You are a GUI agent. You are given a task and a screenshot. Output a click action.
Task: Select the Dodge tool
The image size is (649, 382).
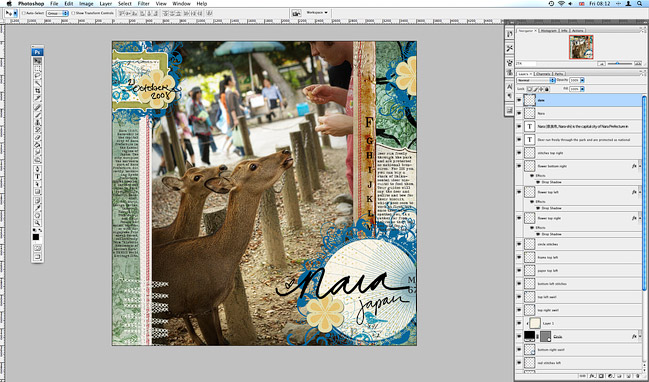37,160
